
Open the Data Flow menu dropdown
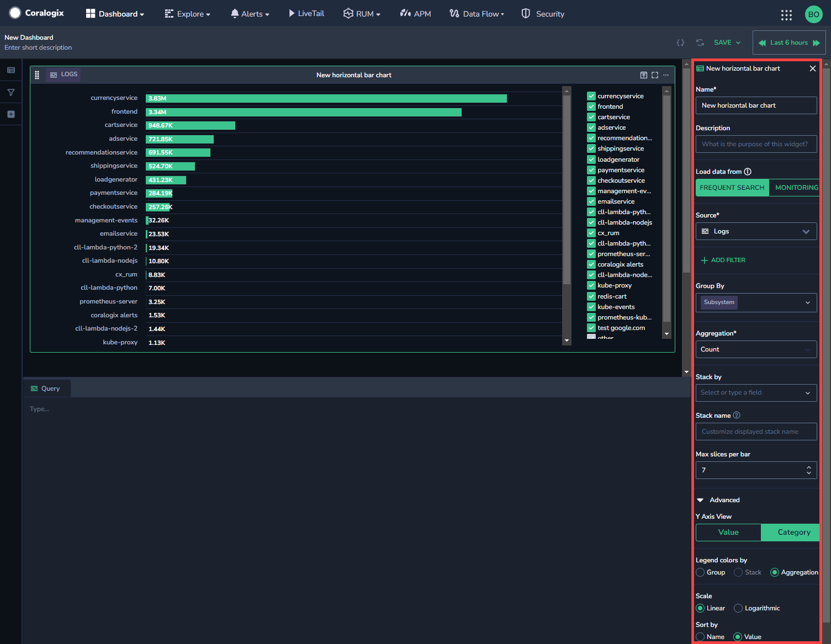(x=477, y=14)
